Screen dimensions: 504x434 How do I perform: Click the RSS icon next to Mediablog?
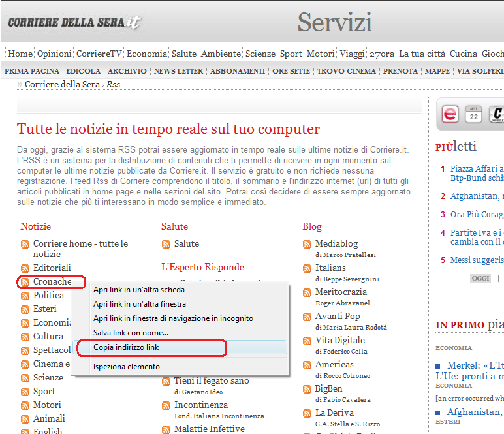click(x=307, y=245)
